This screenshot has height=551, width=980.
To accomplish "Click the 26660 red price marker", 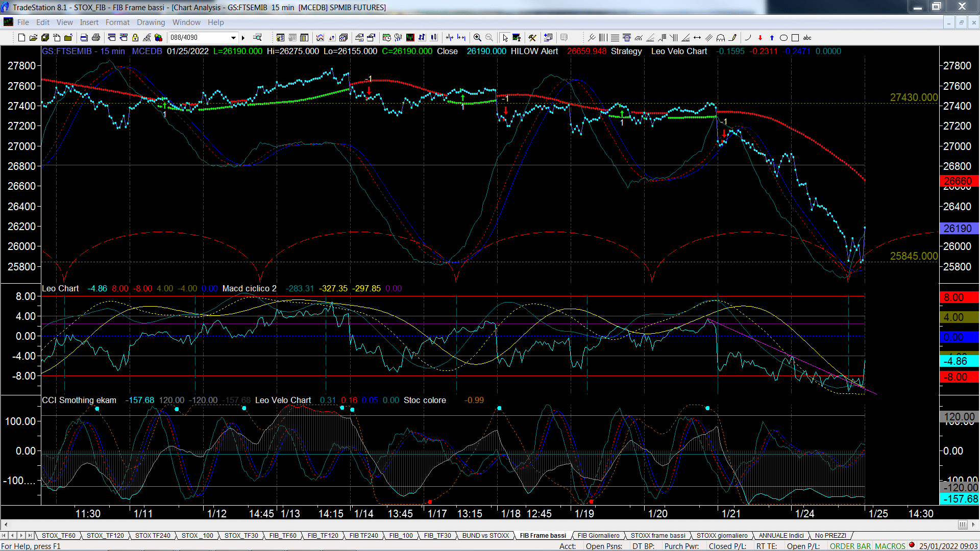I will click(x=959, y=181).
